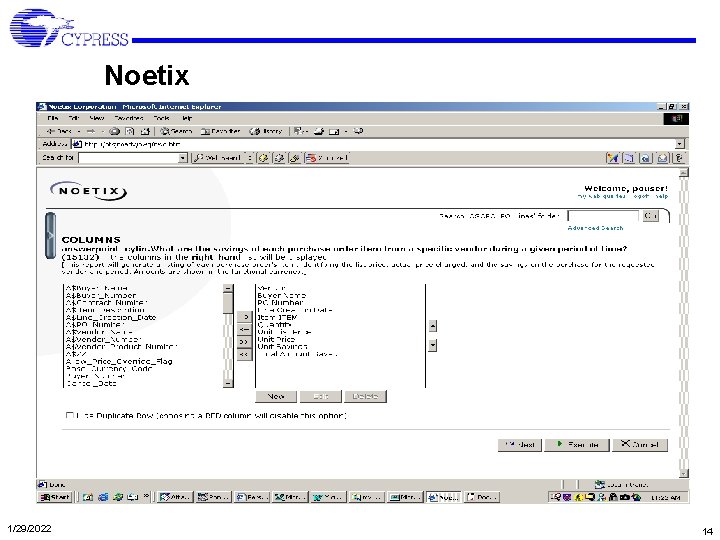This screenshot has width=720, height=540.
Task: Click the Noetix folder search input field
Action: coord(603,216)
